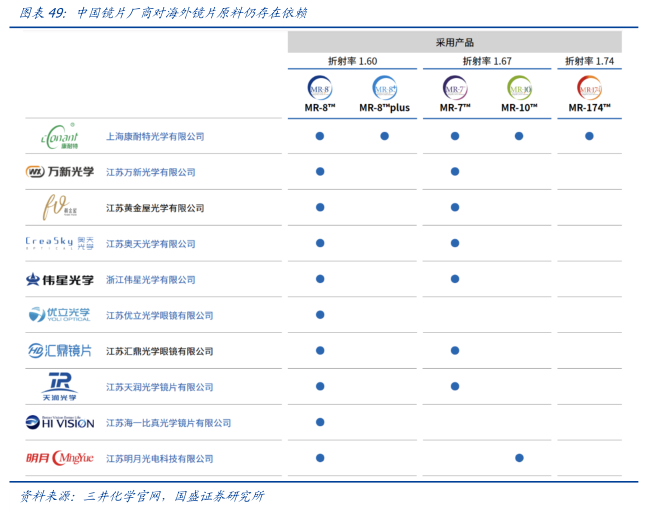Viewport: 652px width, 519px height.
Task: Open the 江苏天润光学镜片有限公司 company name
Action: pos(159,387)
